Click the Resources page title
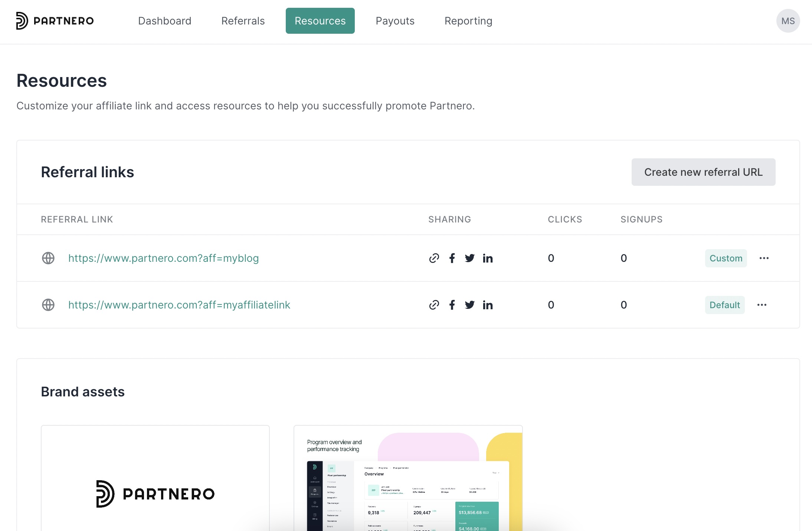This screenshot has width=812, height=531. click(x=62, y=80)
